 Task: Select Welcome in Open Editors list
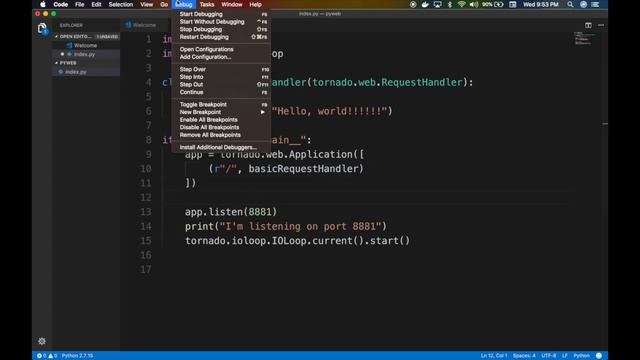86,45
